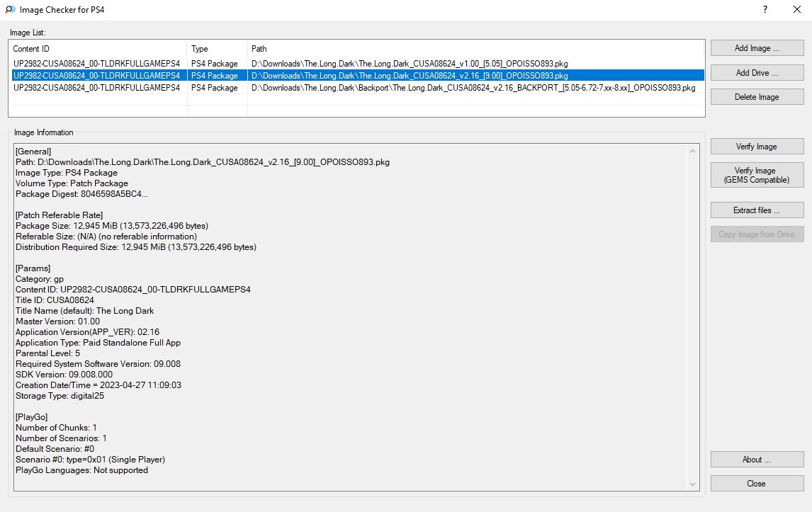This screenshot has width=812, height=512.
Task: Click the Number of Chunks: 1 line
Action: [57, 428]
